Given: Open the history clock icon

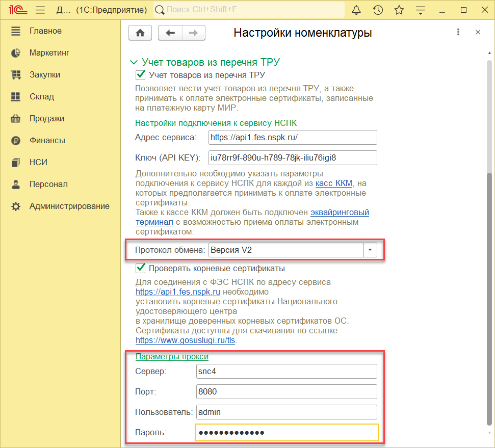Looking at the screenshot, I should click(x=378, y=10).
